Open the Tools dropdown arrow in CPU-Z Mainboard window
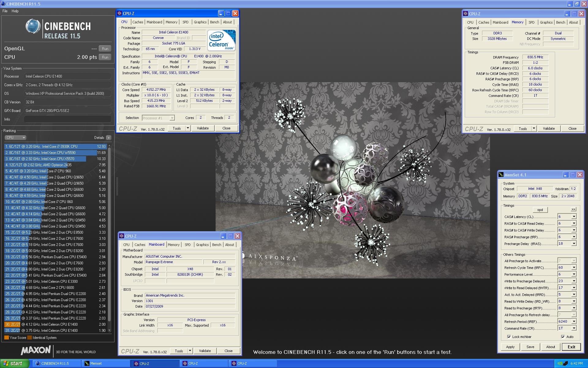The height and width of the screenshot is (368, 588). click(190, 351)
